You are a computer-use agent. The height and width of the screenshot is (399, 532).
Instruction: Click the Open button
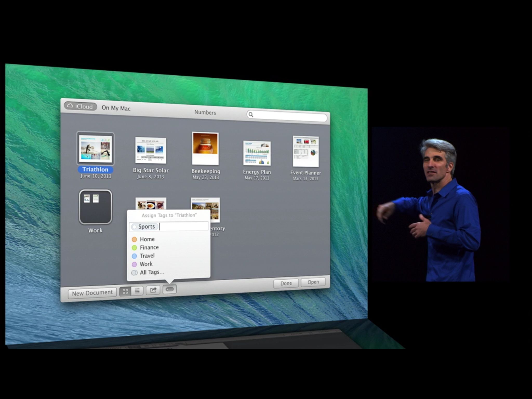tap(313, 282)
